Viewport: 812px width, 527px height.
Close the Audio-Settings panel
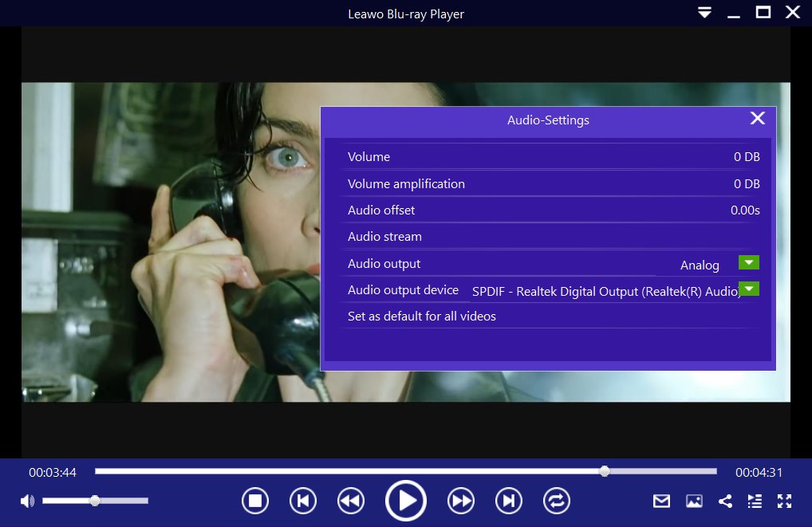click(758, 119)
